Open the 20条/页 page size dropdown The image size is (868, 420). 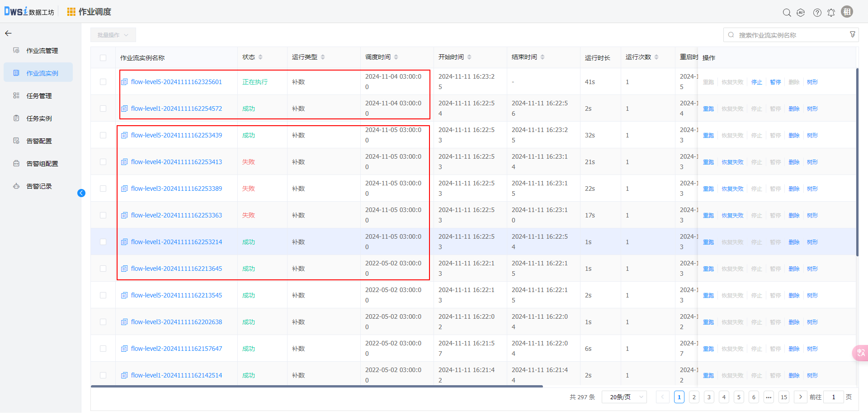(624, 397)
